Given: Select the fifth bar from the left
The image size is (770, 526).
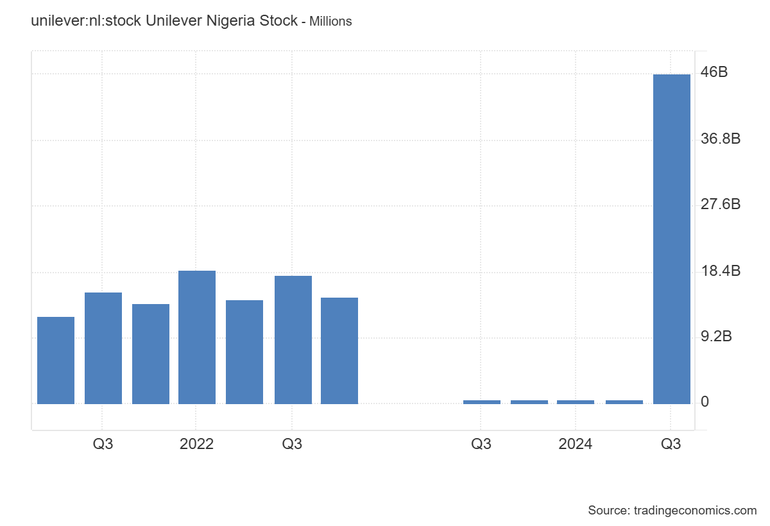Looking at the screenshot, I should pyautogui.click(x=244, y=352).
